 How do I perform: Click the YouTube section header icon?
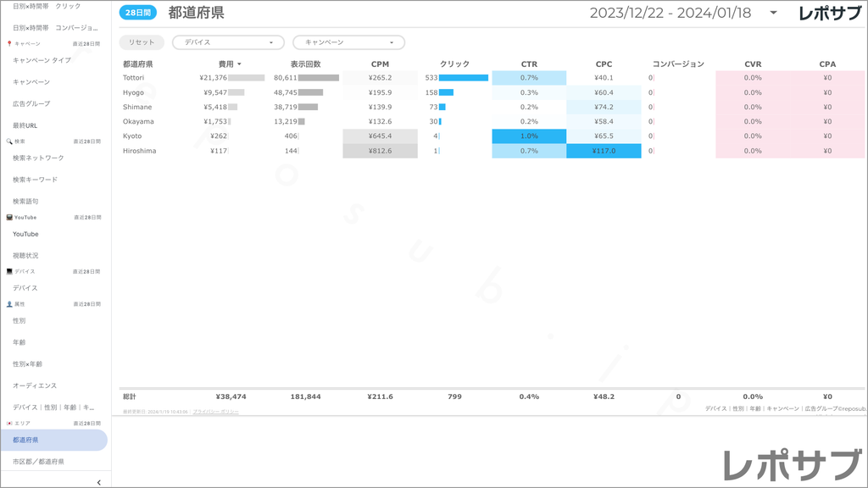point(9,217)
